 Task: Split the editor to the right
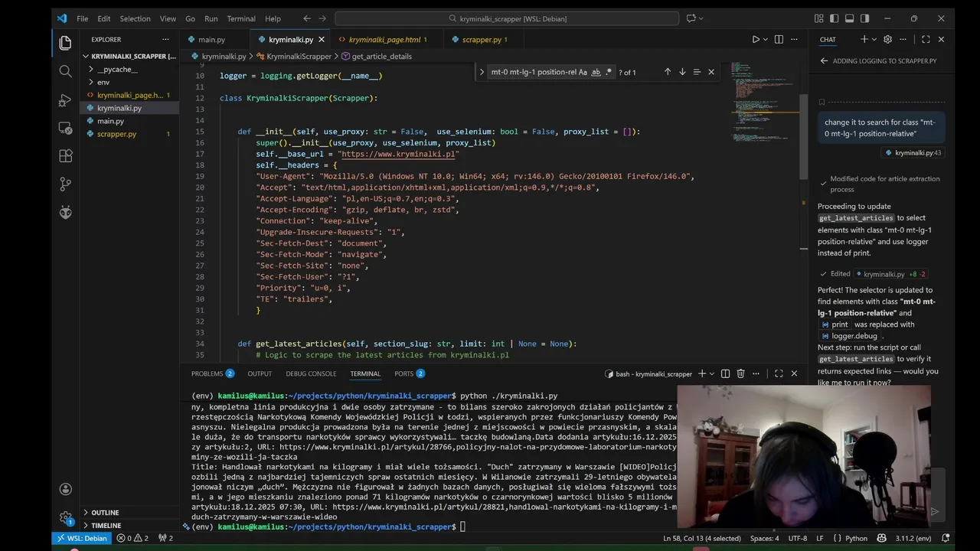pos(779,39)
